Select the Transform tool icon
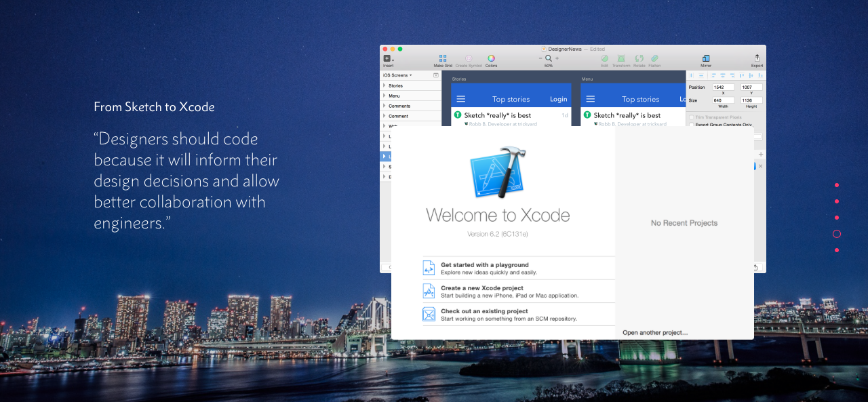868x402 pixels. (x=621, y=59)
